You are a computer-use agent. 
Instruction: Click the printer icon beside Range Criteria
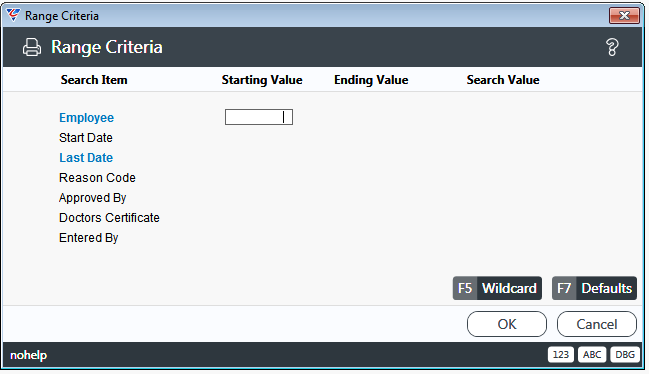[32, 47]
